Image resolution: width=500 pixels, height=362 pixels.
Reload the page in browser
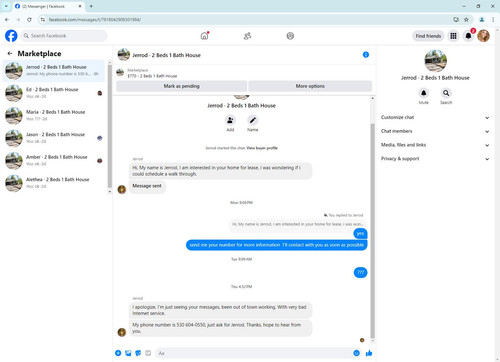click(x=29, y=20)
